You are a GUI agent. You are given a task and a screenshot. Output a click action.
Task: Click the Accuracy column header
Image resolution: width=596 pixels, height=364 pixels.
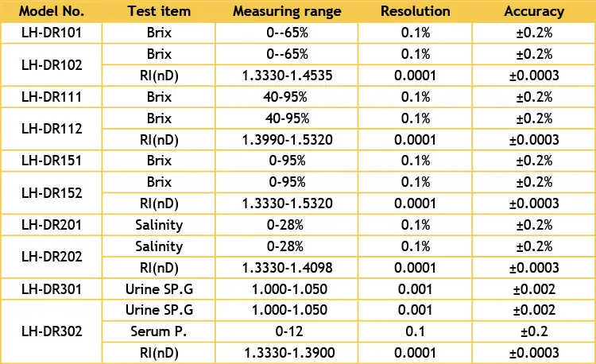tap(534, 12)
